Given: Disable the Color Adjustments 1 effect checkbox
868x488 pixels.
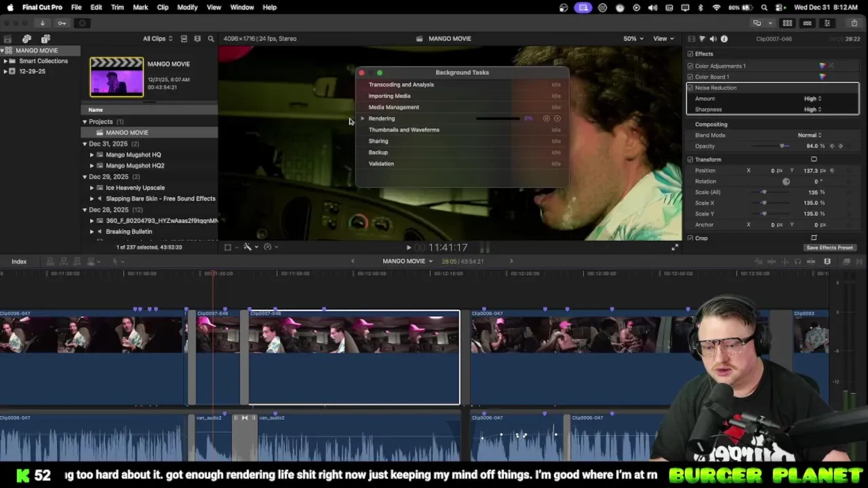Looking at the screenshot, I should (690, 66).
